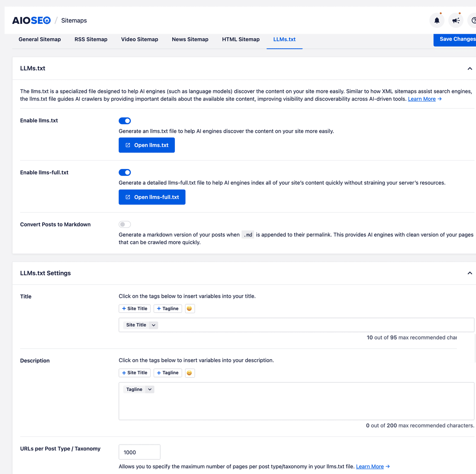Screen dimensions: 476x474
Task: Click the URLs per Post Type field
Action: [x=139, y=452]
